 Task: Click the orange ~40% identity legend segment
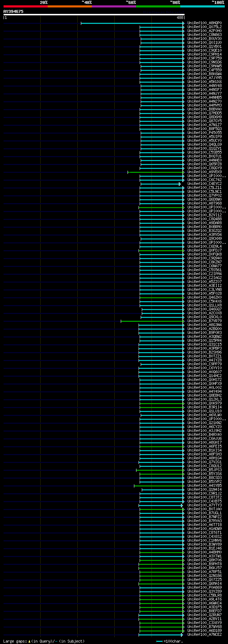click(70, 6)
